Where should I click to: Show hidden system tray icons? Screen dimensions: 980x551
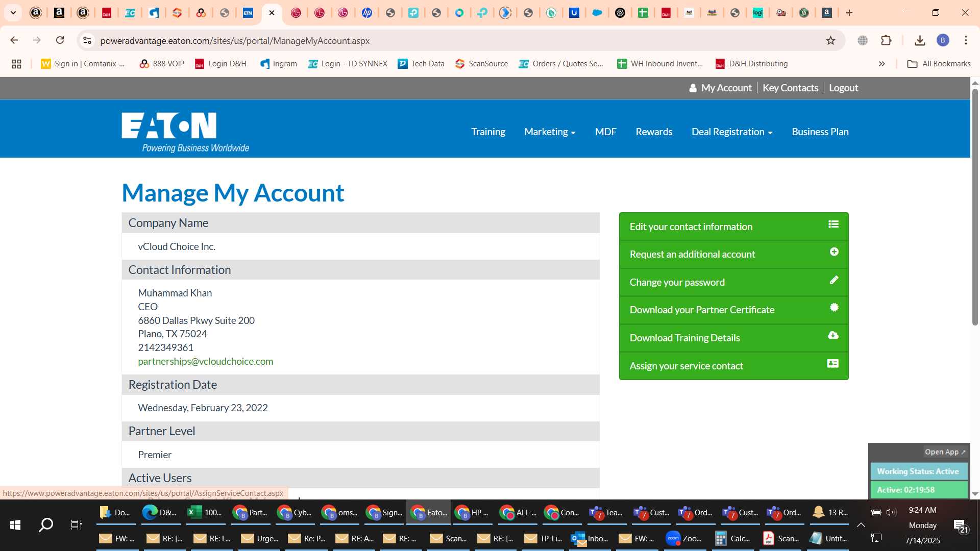861,525
